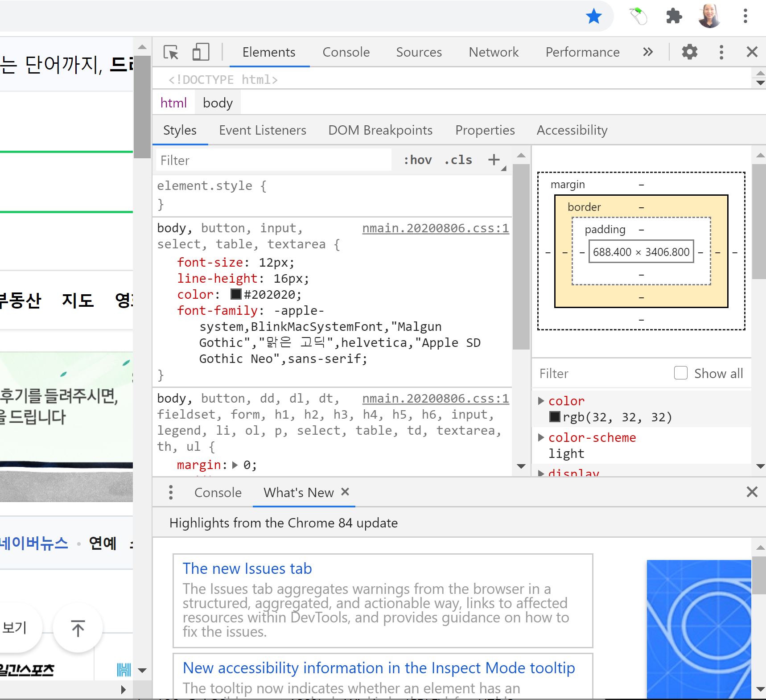The height and width of the screenshot is (700, 766).
Task: Toggle the device toolbar icon
Action: [x=201, y=52]
